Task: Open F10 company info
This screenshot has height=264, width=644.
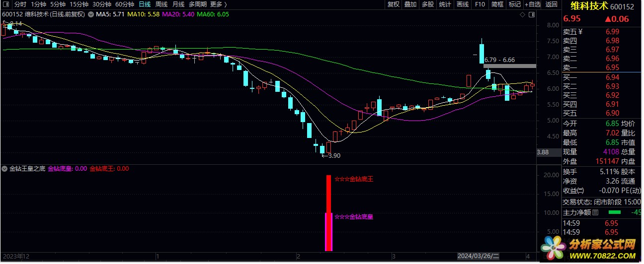Action: coord(480,4)
